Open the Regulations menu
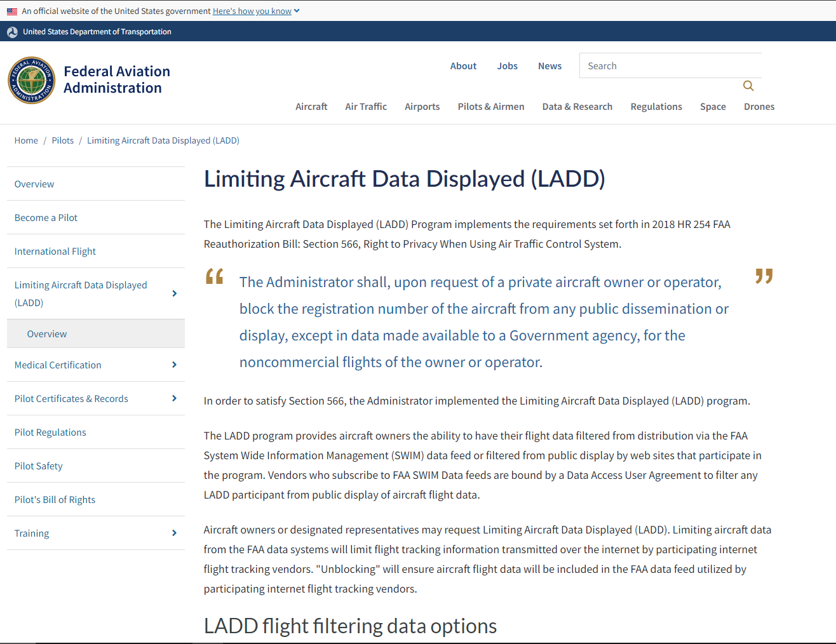The height and width of the screenshot is (644, 836). tap(656, 107)
